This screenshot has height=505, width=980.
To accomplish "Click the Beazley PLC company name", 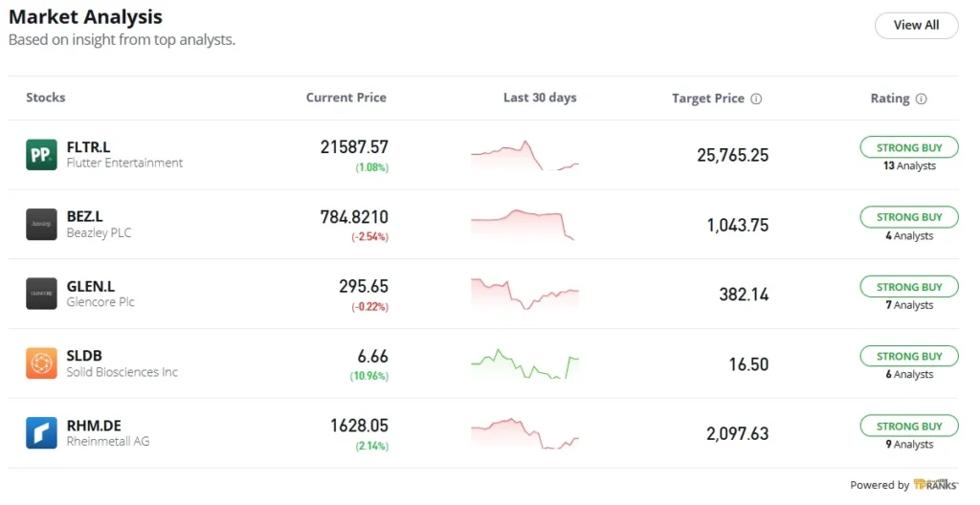I will [x=100, y=233].
